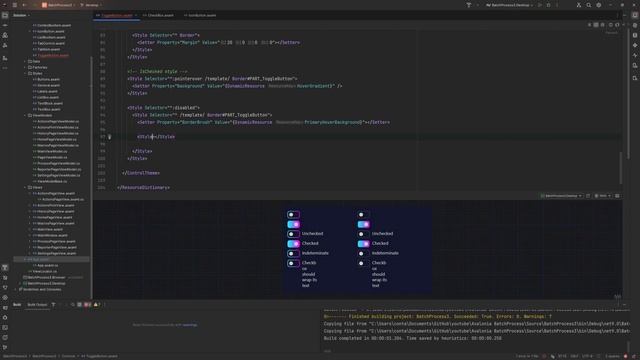Viewport: 640px width, 360px height.
Task: Toggle right-column Unchecked switch in preview
Action: point(363,234)
